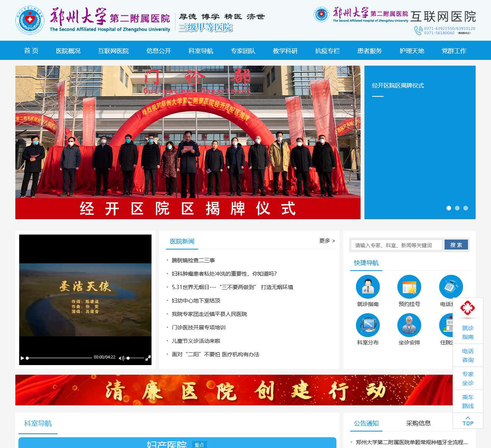Select the second carousel indicator dot
This screenshot has height=448, width=491.
pyautogui.click(x=457, y=208)
